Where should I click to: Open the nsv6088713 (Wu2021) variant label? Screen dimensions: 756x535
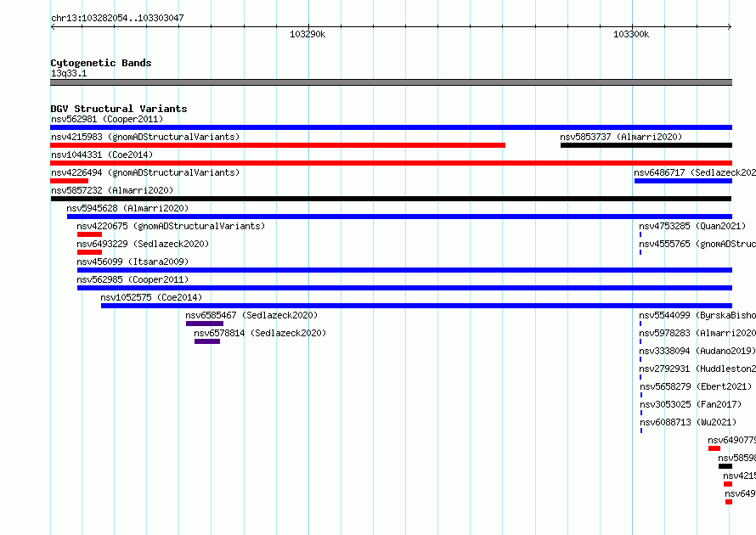point(688,422)
